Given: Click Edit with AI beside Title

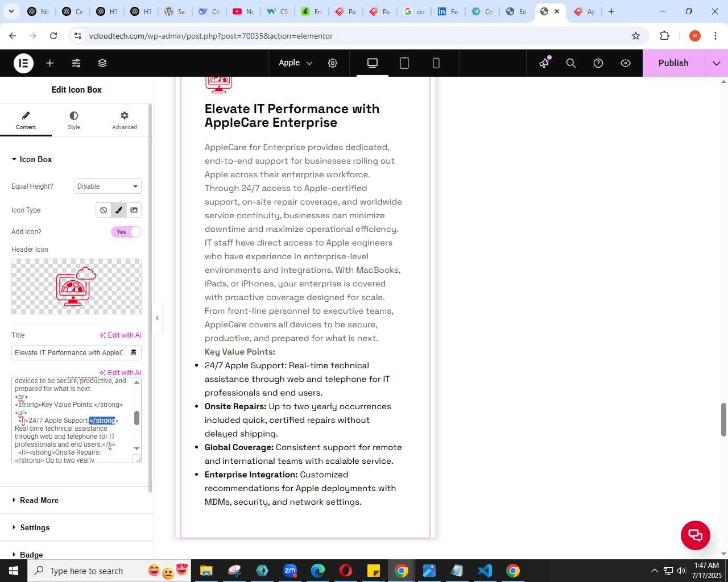Looking at the screenshot, I should pyautogui.click(x=120, y=335).
